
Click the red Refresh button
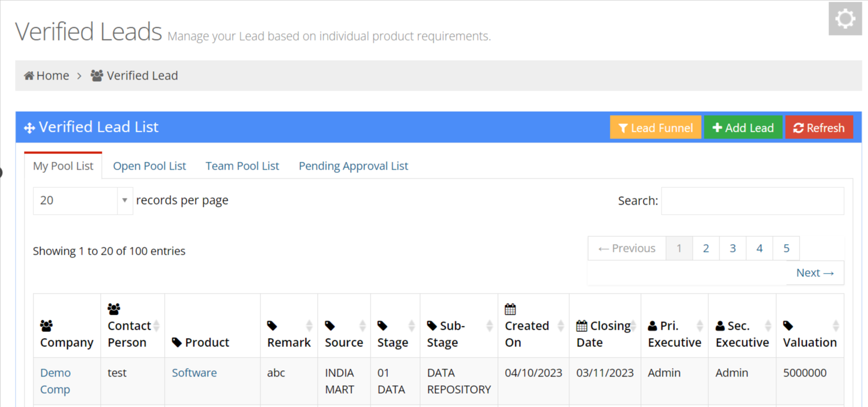pos(818,128)
